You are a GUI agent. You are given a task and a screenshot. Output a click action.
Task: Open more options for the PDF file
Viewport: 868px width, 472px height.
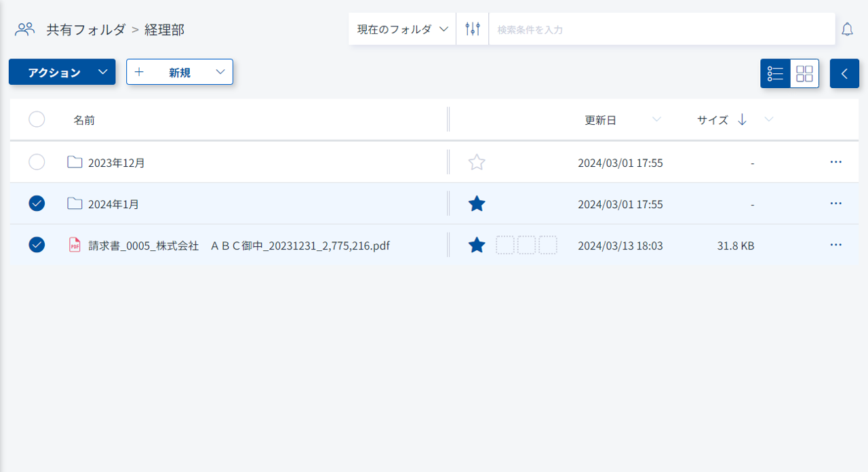tap(835, 245)
